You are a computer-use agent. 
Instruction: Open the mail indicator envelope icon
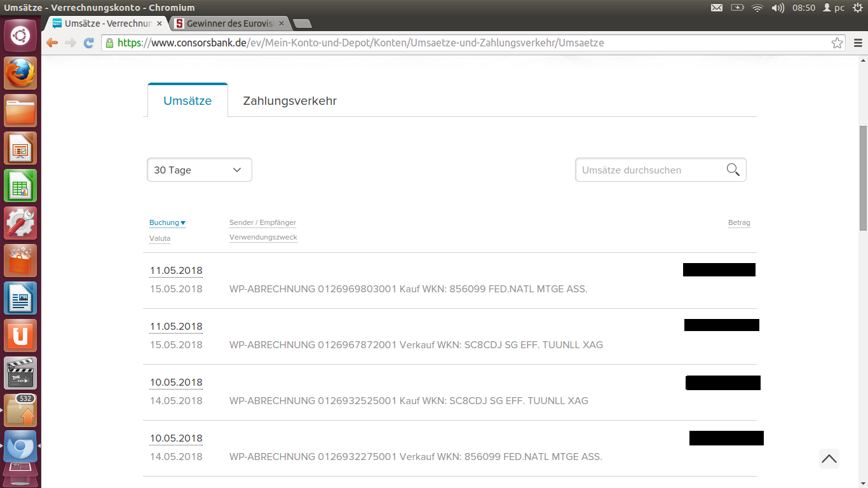pyautogui.click(x=717, y=8)
